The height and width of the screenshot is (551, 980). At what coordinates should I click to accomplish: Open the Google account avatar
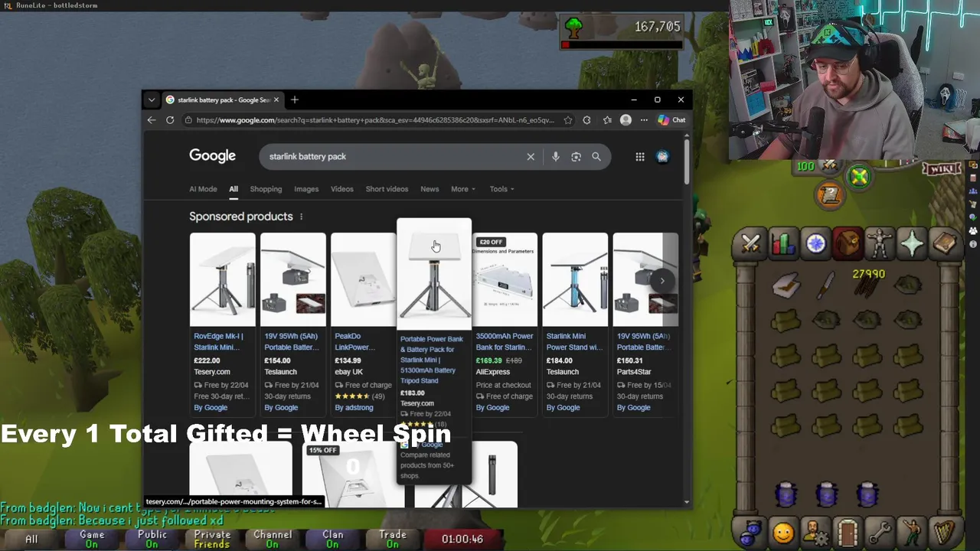662,157
